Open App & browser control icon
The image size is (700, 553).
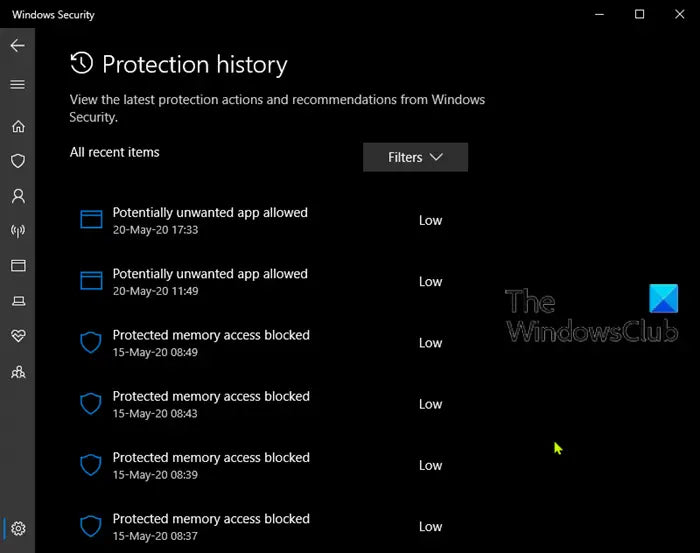pyautogui.click(x=17, y=266)
